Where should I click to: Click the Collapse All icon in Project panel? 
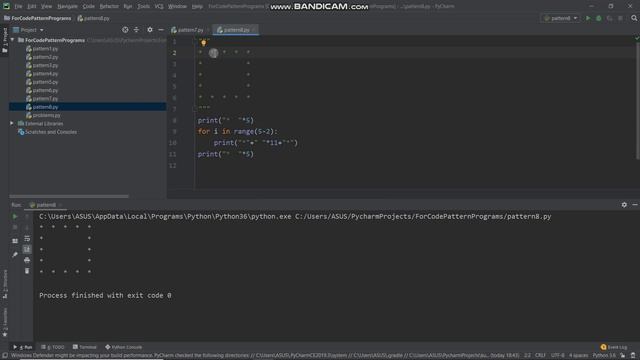(x=136, y=30)
